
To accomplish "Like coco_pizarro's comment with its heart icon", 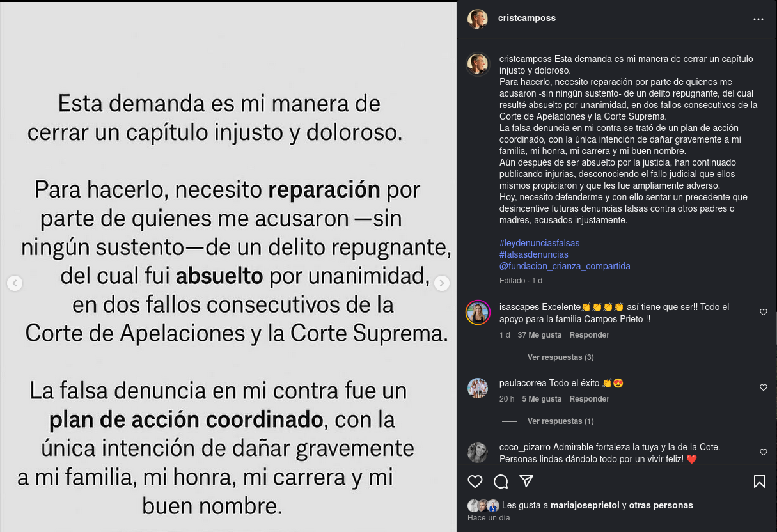I will (764, 452).
